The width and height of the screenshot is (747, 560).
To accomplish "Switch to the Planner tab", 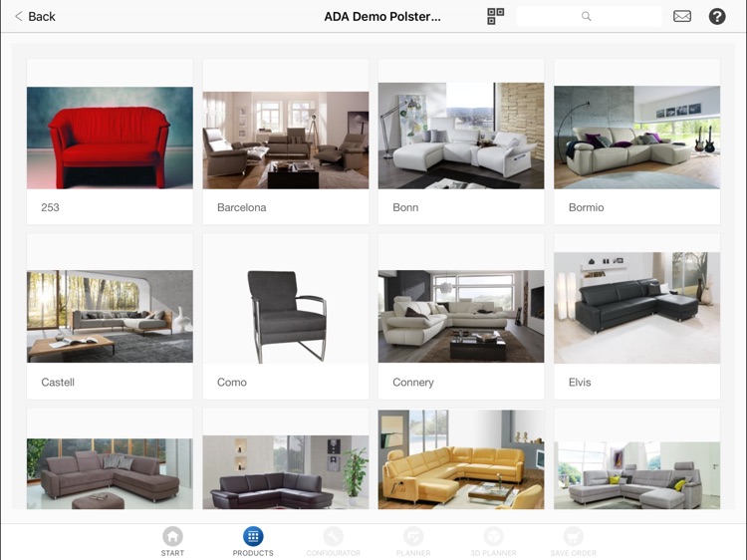I will (x=413, y=542).
